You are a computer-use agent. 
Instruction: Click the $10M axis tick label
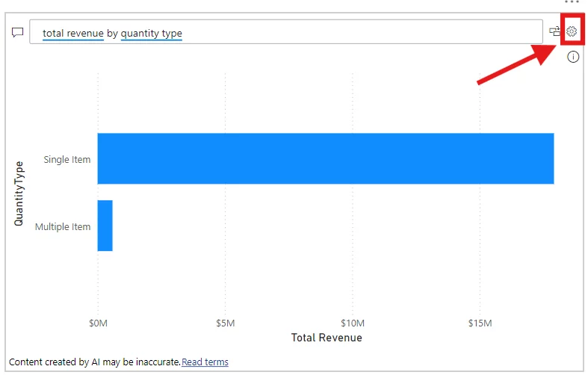coord(352,323)
